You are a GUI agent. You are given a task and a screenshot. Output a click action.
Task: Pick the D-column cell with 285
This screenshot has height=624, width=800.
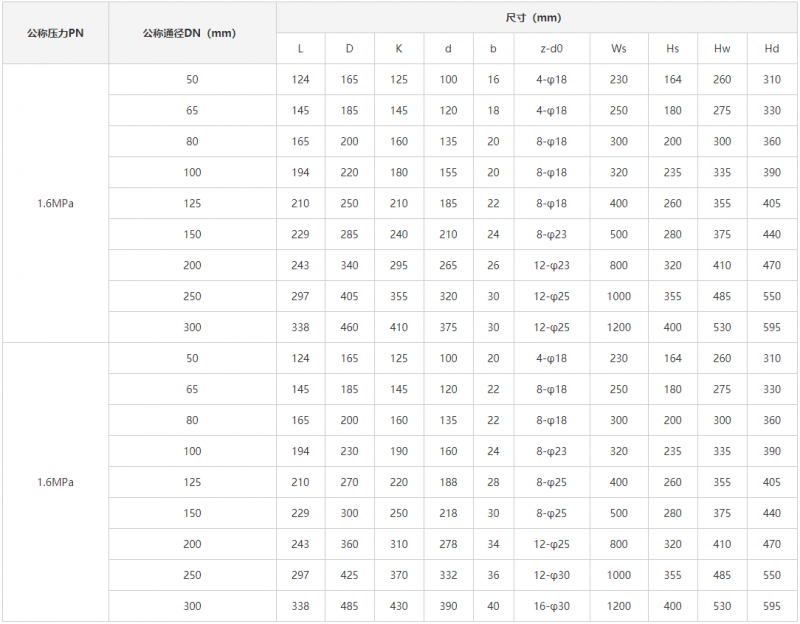click(x=349, y=234)
